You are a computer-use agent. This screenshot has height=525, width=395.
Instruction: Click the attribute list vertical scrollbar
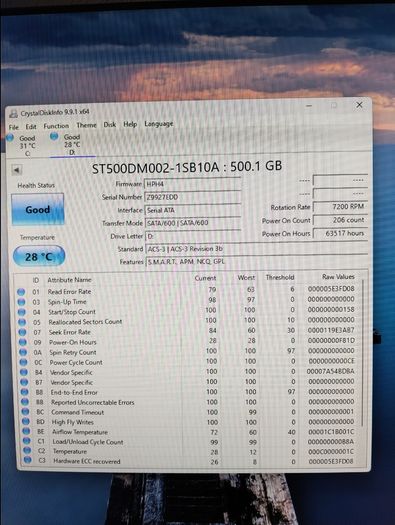point(363,352)
